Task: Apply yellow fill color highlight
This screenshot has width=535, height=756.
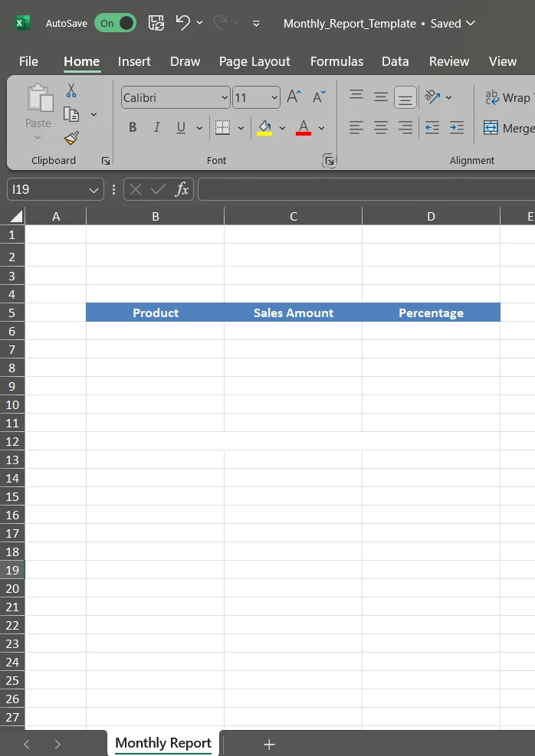Action: (x=264, y=128)
